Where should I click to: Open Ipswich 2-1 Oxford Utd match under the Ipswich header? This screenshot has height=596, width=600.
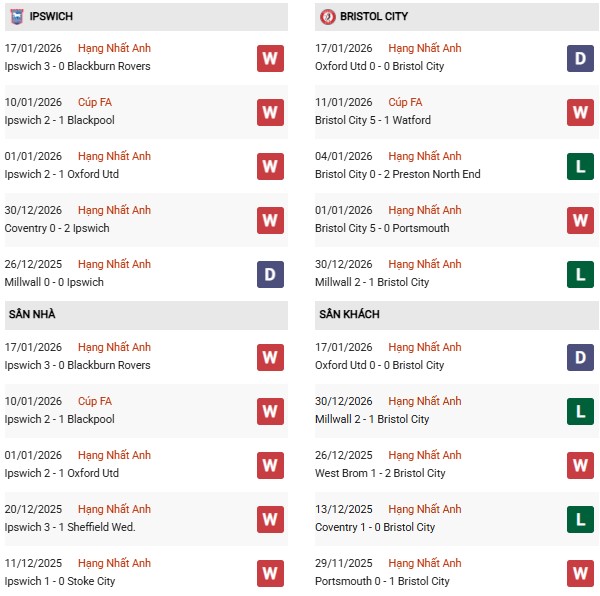coord(62,174)
